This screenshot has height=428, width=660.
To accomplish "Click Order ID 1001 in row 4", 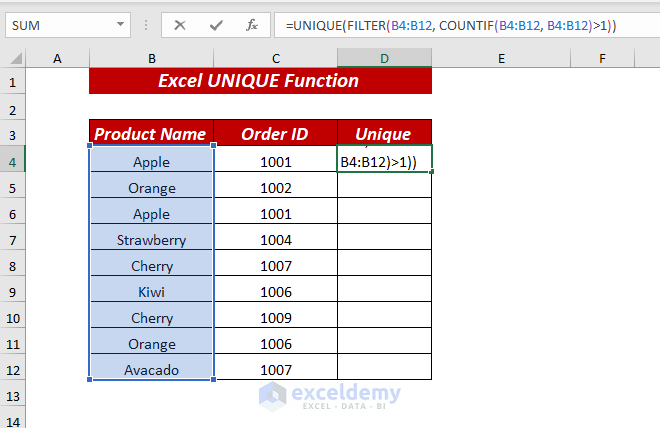I will click(276, 159).
